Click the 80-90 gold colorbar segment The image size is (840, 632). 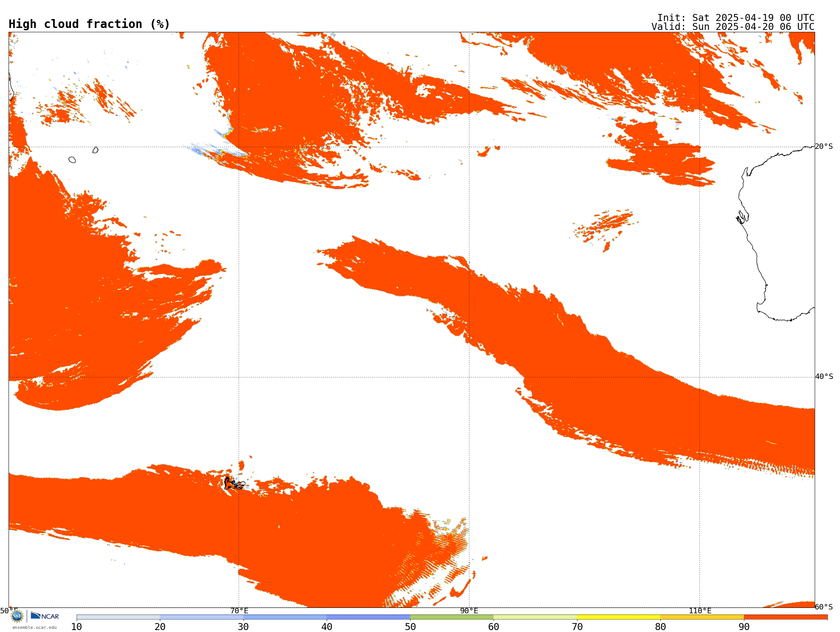702,617
